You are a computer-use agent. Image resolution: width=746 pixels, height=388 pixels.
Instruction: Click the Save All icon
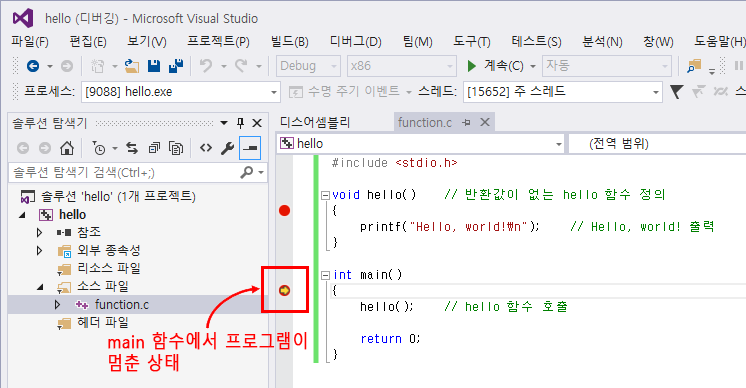pos(176,66)
